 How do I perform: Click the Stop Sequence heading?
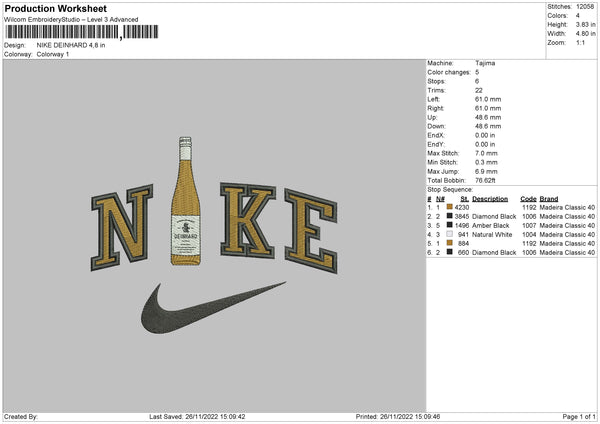[x=450, y=189]
